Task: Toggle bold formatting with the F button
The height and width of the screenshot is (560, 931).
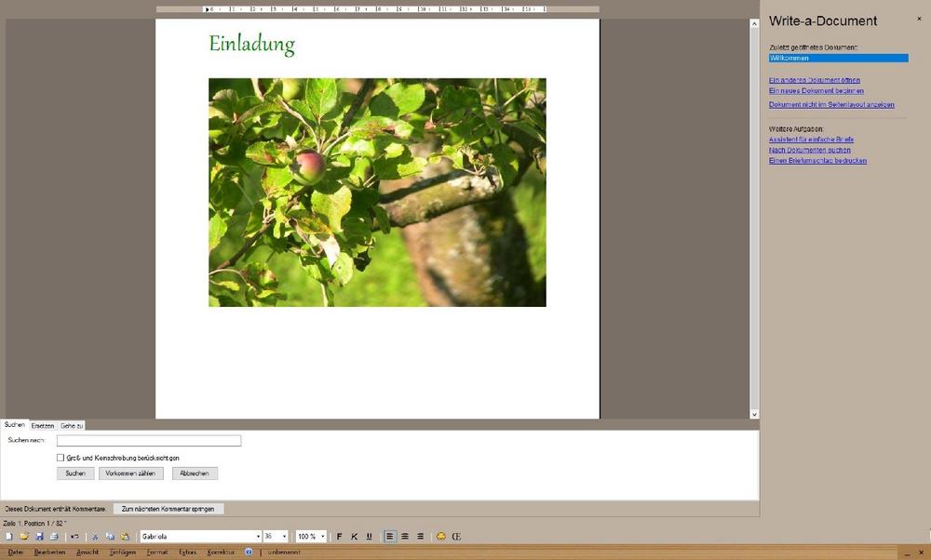Action: click(x=339, y=536)
